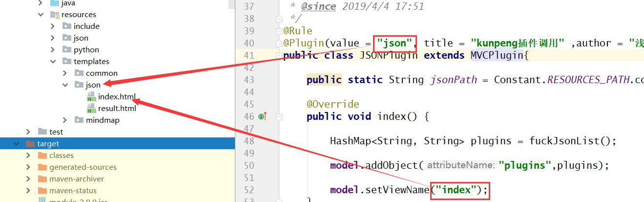Screen dimensions: 644x202
Task: Expand the include folder
Action: [53, 26]
